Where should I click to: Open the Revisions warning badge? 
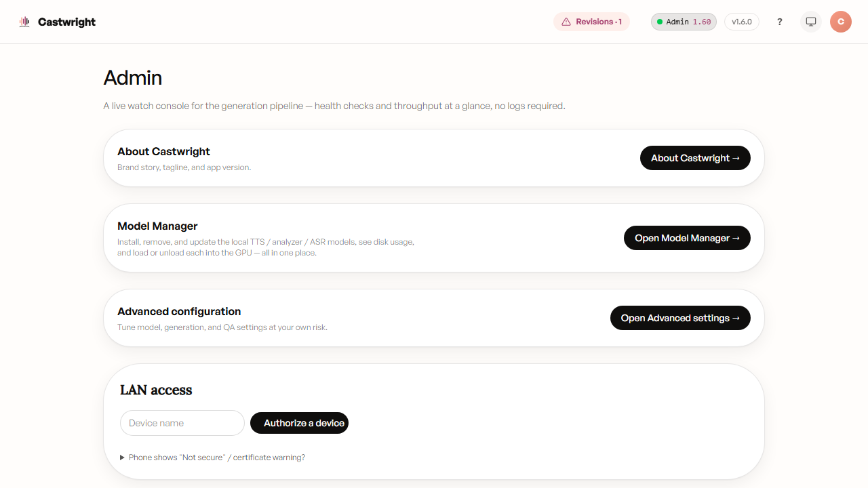click(x=591, y=22)
